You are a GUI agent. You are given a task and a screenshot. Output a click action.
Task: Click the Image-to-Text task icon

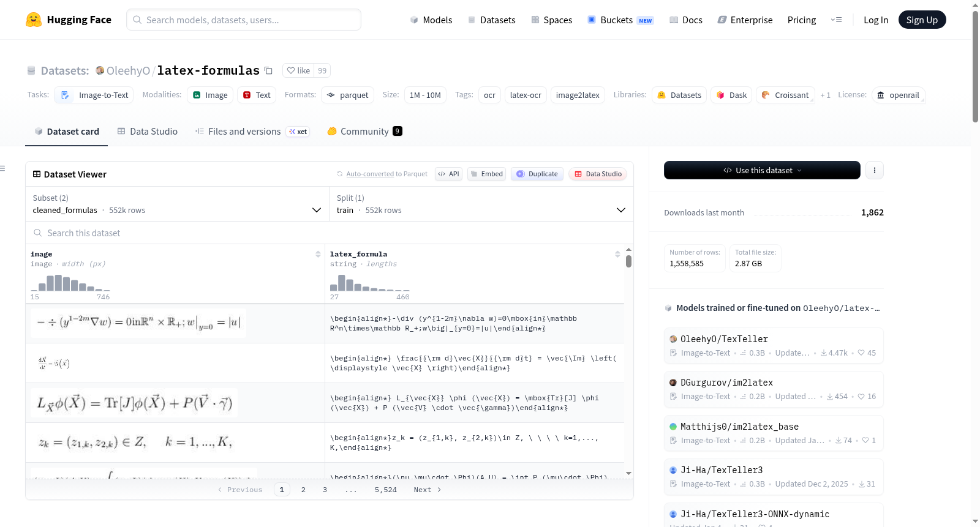pos(65,95)
